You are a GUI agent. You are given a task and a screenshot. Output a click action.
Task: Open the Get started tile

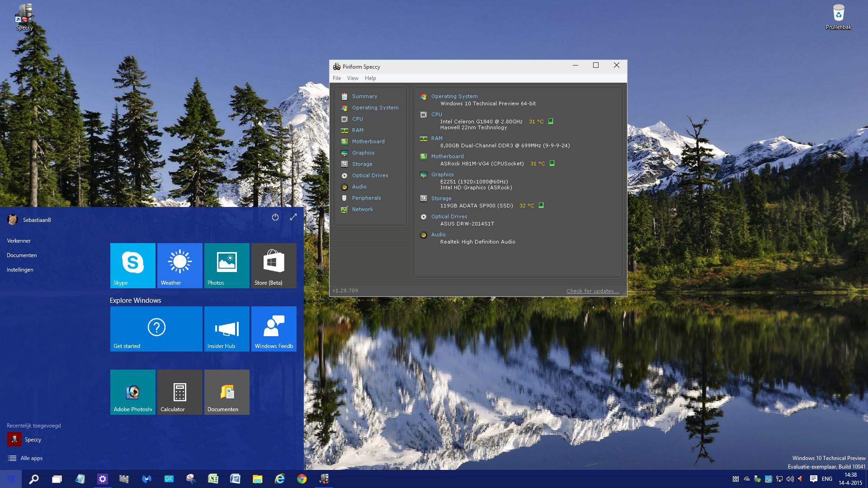click(x=156, y=329)
